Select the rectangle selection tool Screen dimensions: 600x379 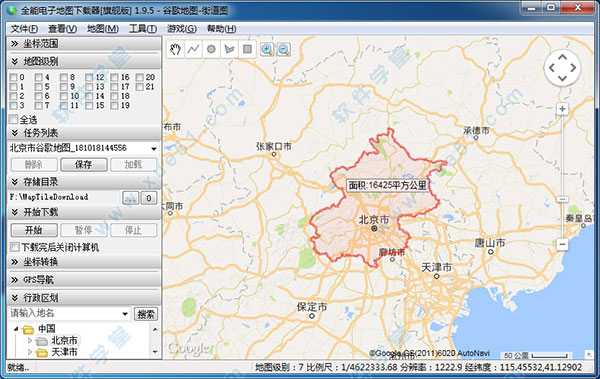(247, 49)
